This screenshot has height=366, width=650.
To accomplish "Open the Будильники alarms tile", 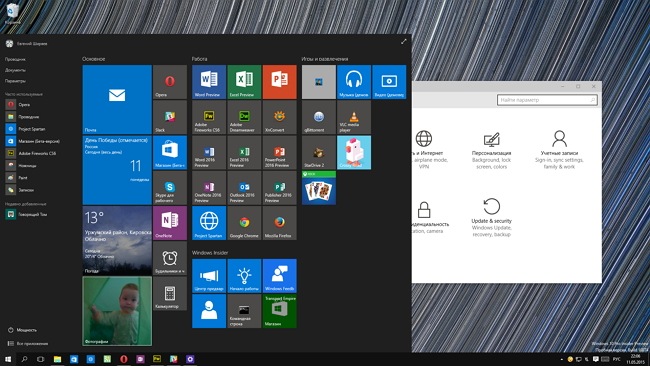I will 170,258.
